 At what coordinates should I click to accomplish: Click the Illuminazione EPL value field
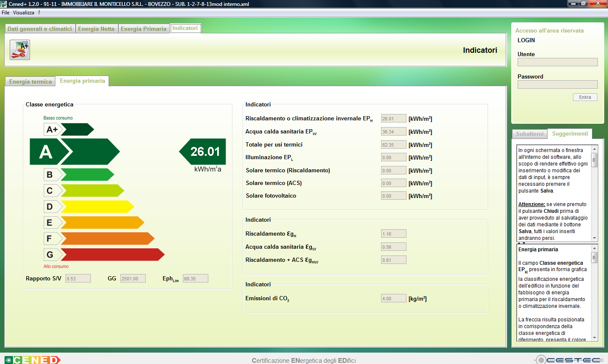(x=394, y=158)
